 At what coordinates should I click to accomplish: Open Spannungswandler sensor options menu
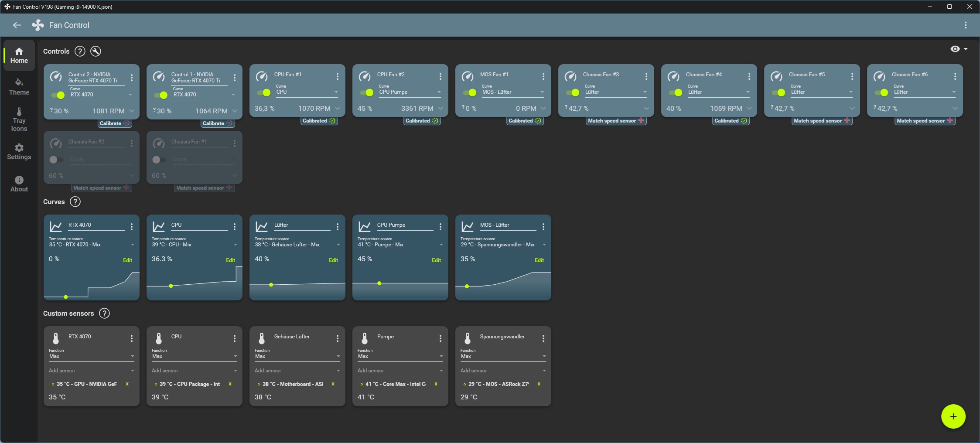(543, 338)
